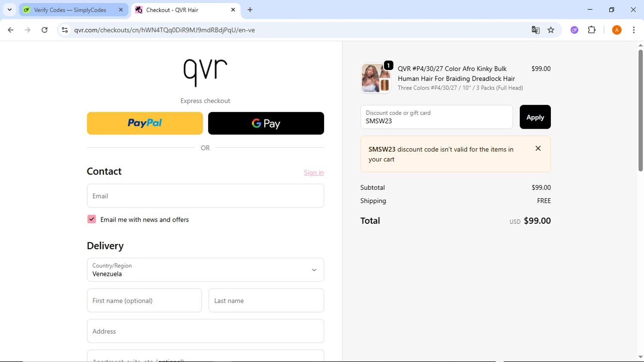Click the qvr logo
This screenshot has width=644, height=362.
[205, 72]
